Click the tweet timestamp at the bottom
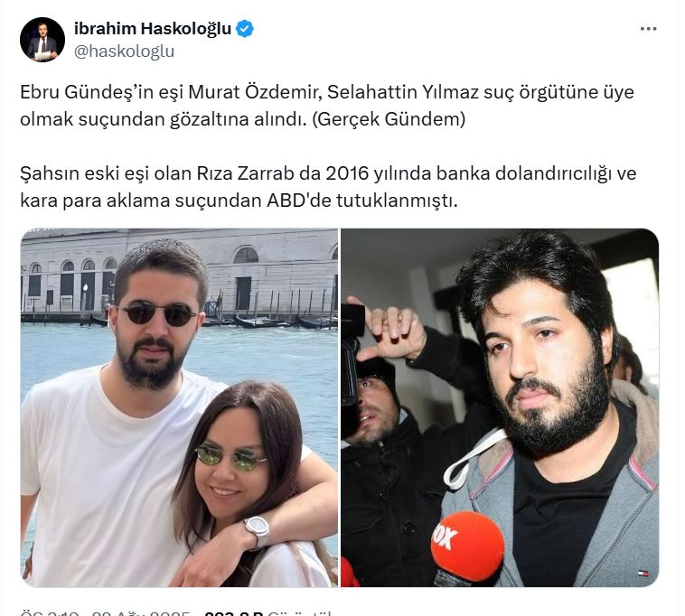This screenshot has height=616, width=685. click(x=105, y=613)
